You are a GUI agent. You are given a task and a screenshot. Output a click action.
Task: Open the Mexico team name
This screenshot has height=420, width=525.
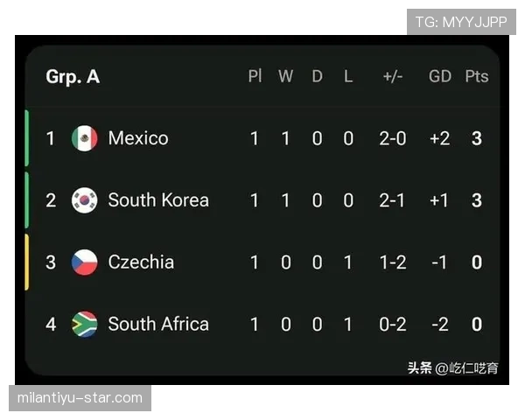pyautogui.click(x=138, y=138)
